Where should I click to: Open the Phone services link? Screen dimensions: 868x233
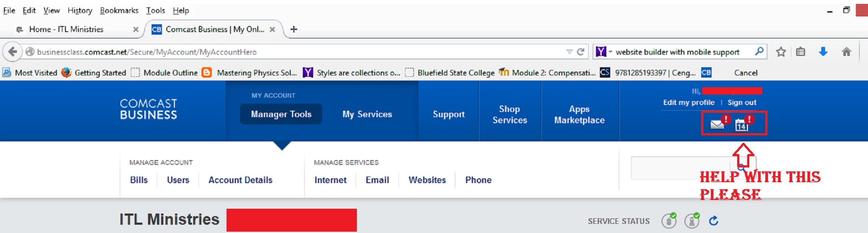(x=478, y=180)
